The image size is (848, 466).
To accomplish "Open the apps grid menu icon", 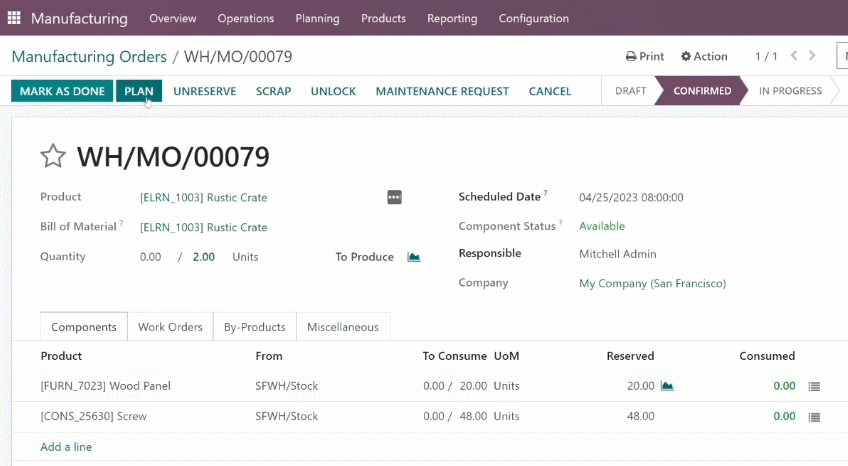I will coord(14,18).
